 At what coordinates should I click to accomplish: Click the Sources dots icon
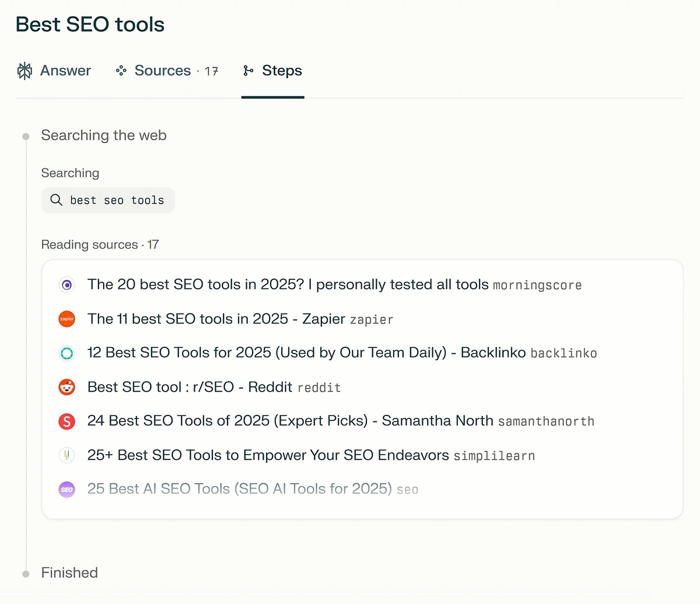pyautogui.click(x=121, y=71)
